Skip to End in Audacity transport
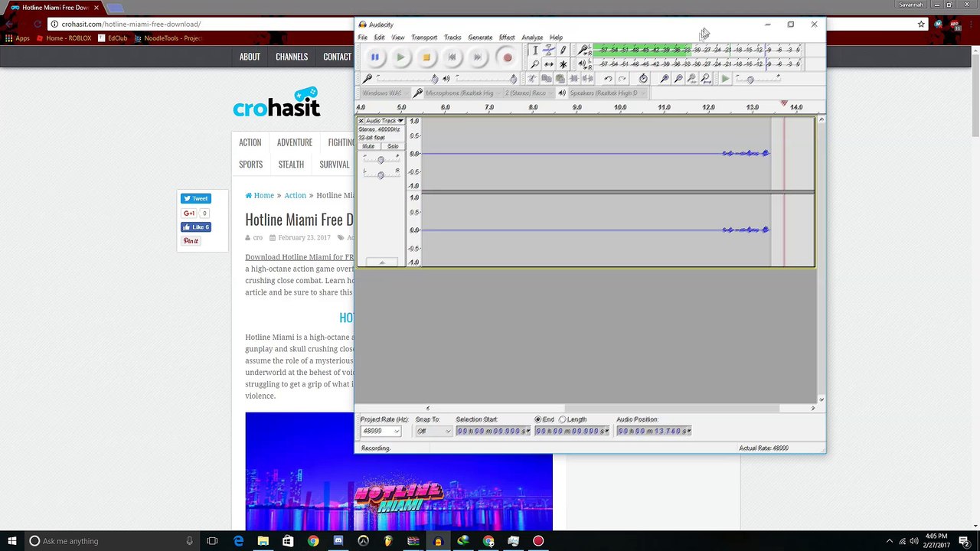Screen dimensions: 980x551 [478, 57]
